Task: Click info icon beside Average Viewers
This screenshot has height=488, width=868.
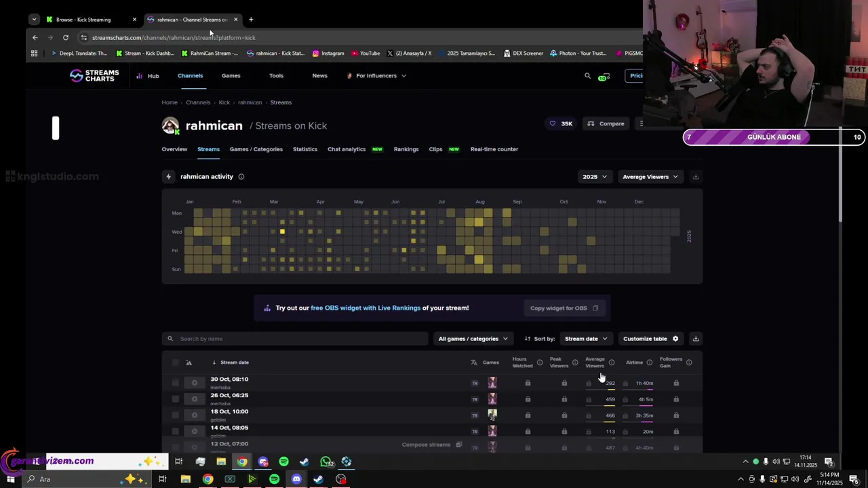Action: [x=612, y=363]
